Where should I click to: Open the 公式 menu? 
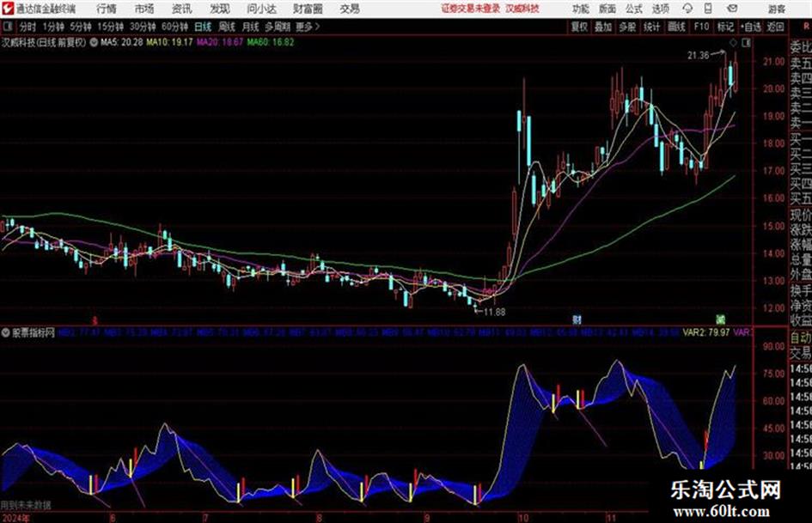[634, 9]
